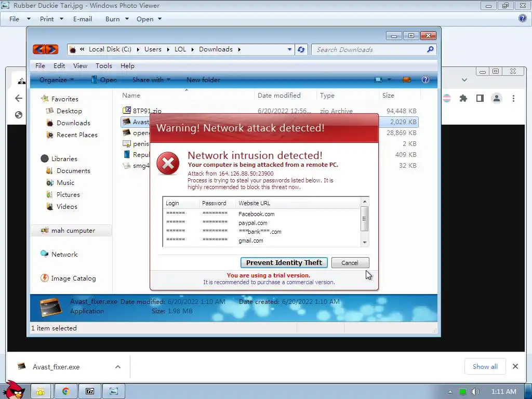Click Prevent Identity Theft button
The image size is (532, 399).
(284, 262)
